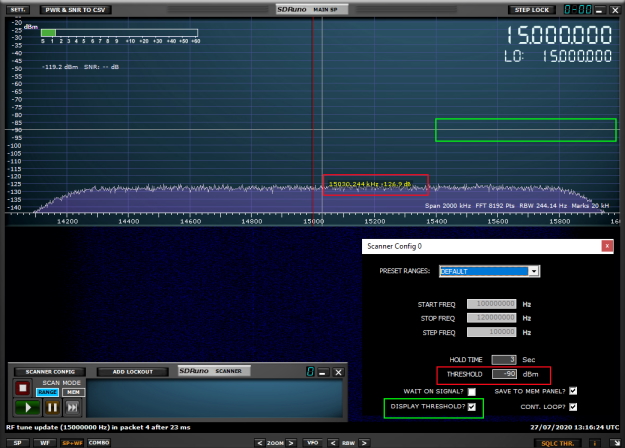Click the info 'i' icon at the bottom right
This screenshot has width=625, height=448.
[x=595, y=443]
